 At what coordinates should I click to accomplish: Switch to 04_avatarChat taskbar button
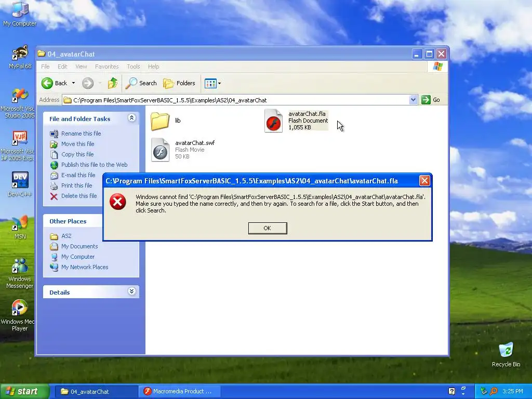(x=96, y=392)
